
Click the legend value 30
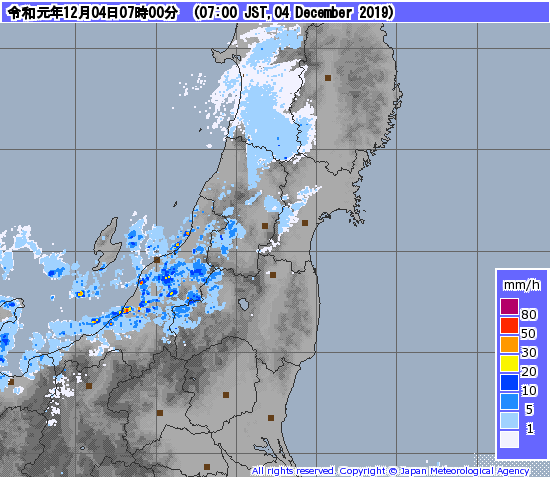tap(529, 352)
